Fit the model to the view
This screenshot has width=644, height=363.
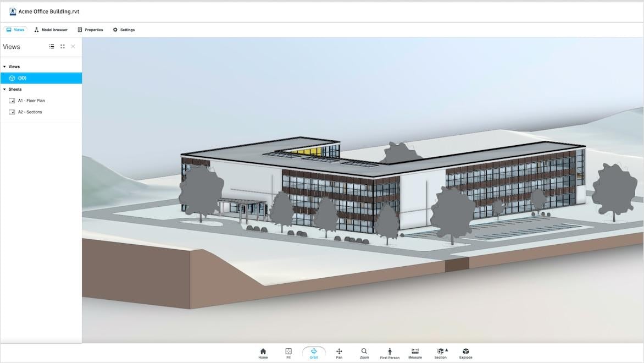[288, 353]
